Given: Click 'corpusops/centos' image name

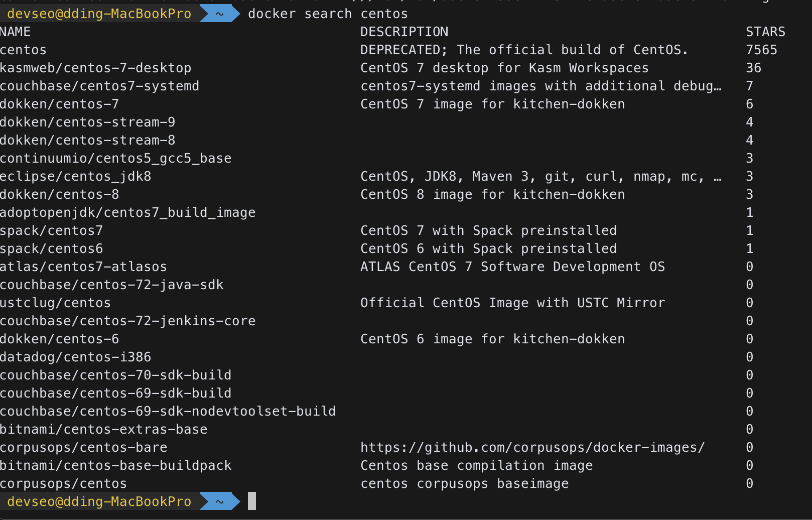Looking at the screenshot, I should click(63, 484).
